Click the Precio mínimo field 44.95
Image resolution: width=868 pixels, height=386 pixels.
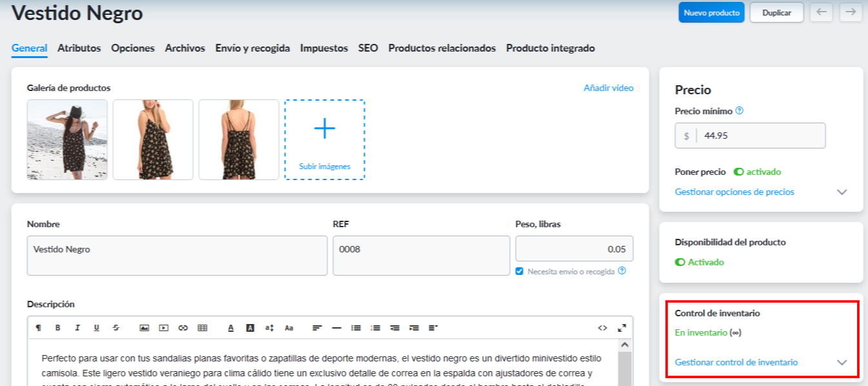coord(750,136)
